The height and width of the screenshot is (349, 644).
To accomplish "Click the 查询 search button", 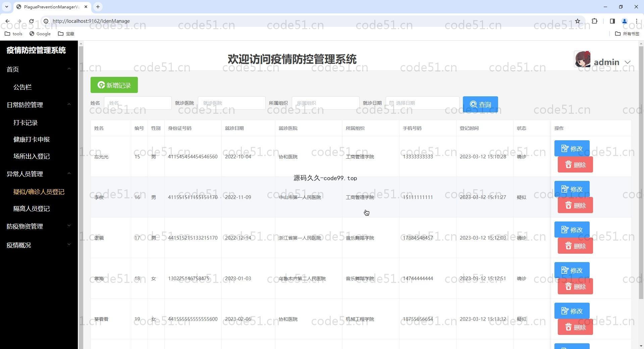I will pos(480,104).
